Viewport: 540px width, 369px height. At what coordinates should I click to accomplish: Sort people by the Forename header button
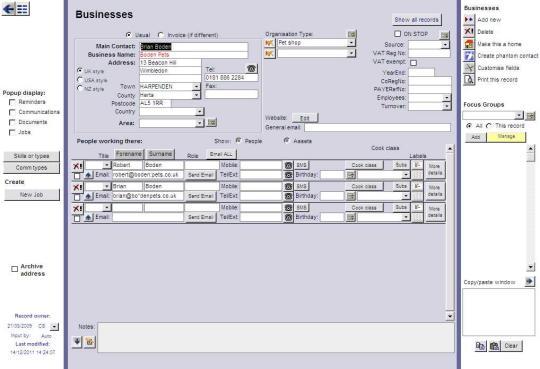point(128,154)
